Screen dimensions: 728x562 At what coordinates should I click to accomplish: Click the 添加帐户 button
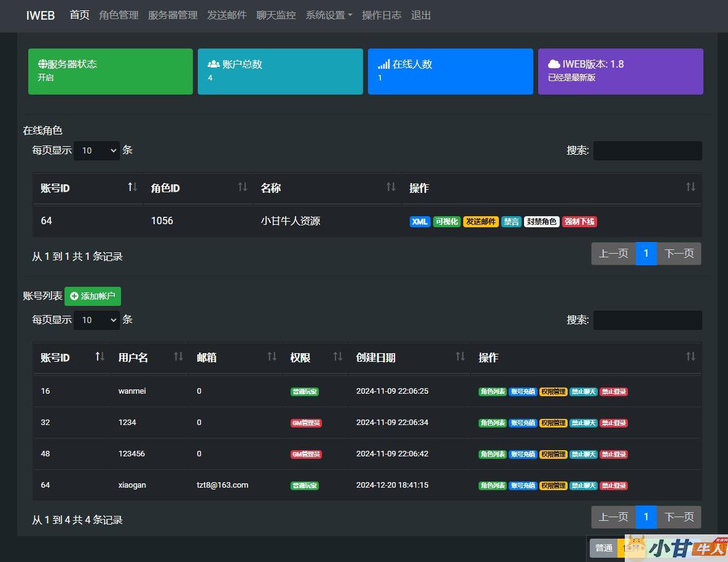click(93, 296)
